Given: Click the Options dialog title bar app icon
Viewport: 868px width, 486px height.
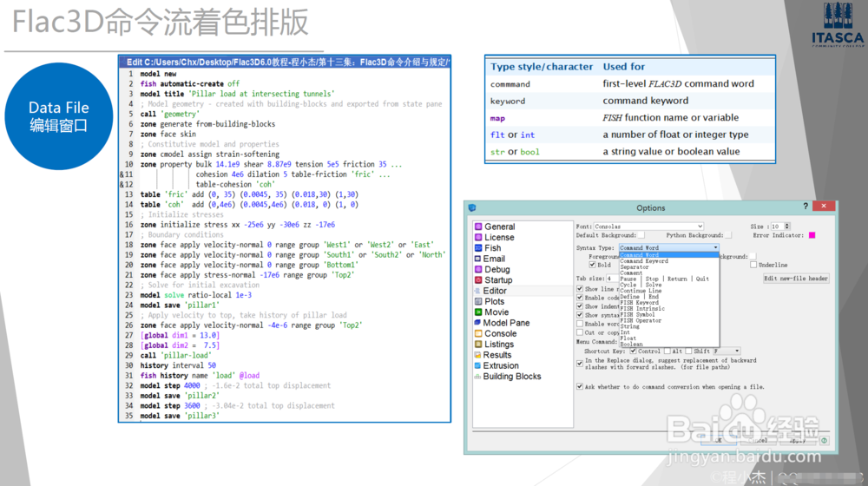Looking at the screenshot, I should tap(472, 207).
